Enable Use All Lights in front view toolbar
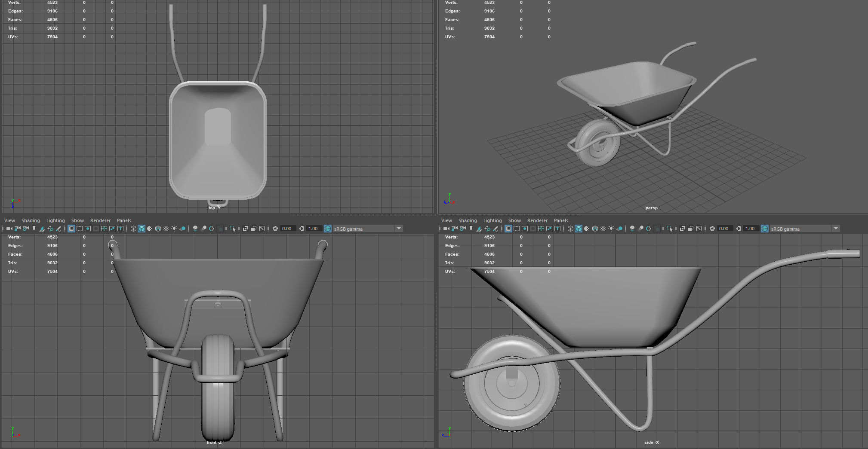 pos(174,229)
